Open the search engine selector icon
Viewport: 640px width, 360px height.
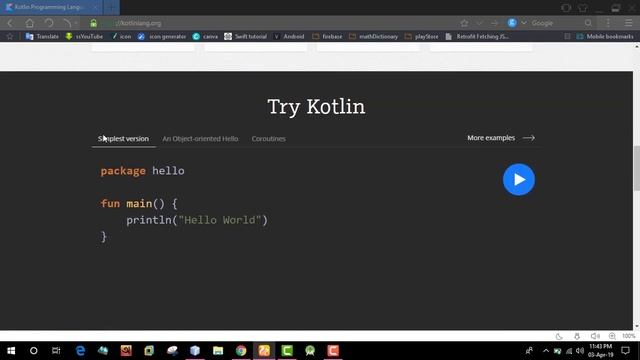pos(512,23)
